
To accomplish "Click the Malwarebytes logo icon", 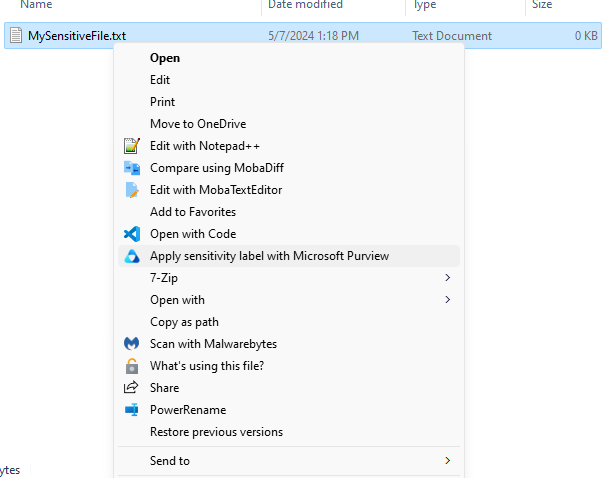I will pyautogui.click(x=132, y=344).
